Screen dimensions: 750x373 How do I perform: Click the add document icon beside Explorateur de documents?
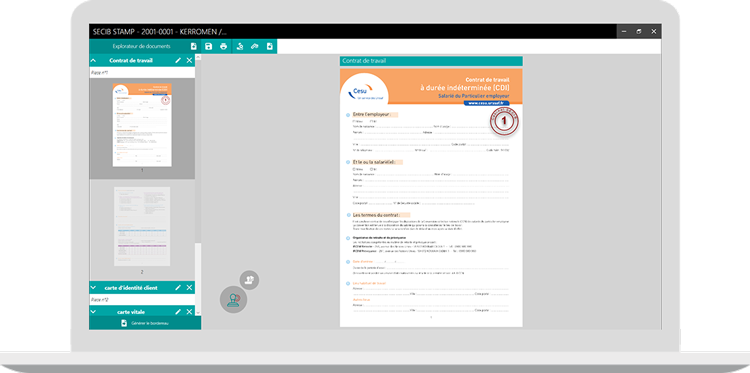pyautogui.click(x=193, y=46)
